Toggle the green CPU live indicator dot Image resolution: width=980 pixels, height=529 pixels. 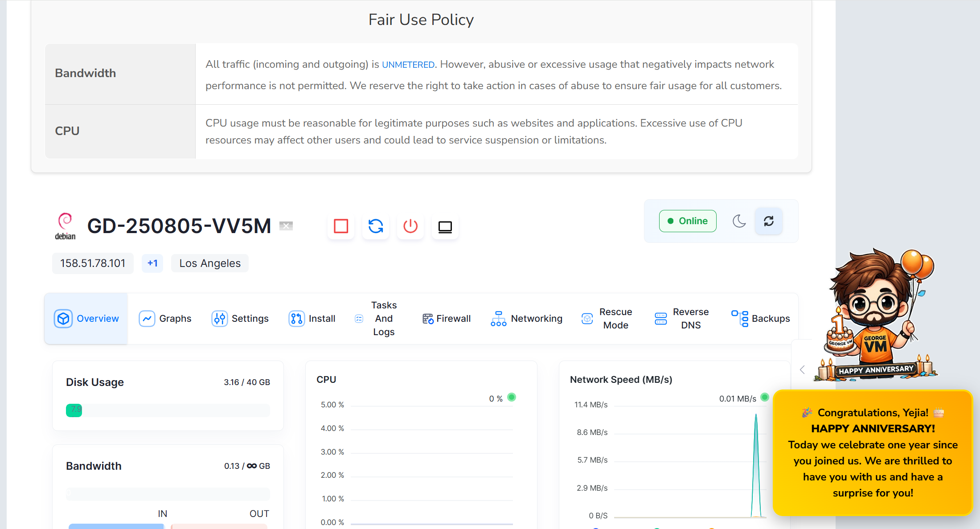point(512,397)
